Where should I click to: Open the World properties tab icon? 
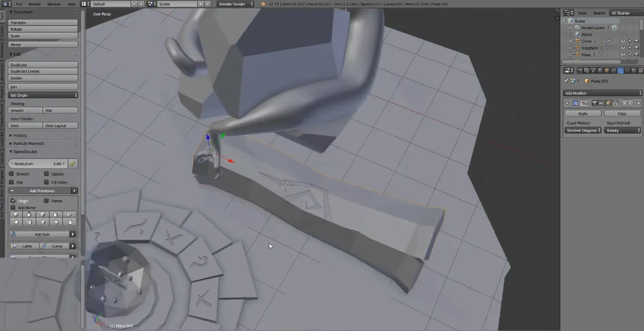click(x=600, y=70)
